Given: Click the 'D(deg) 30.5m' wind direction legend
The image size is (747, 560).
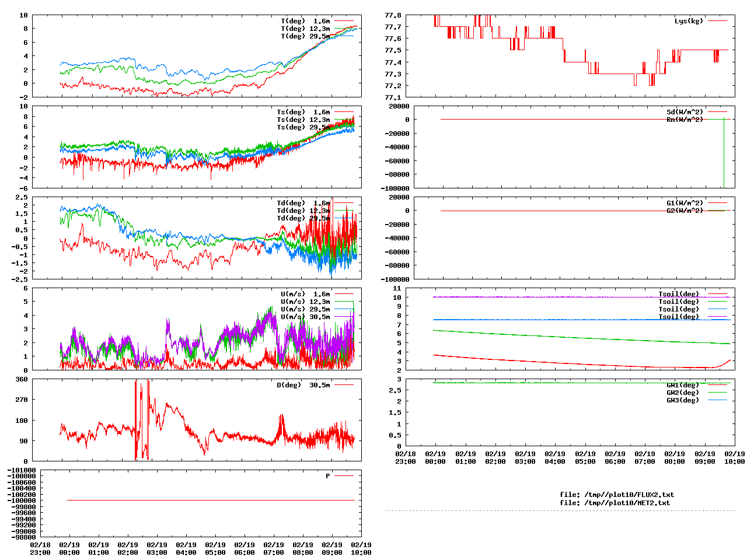Looking at the screenshot, I should tap(303, 385).
